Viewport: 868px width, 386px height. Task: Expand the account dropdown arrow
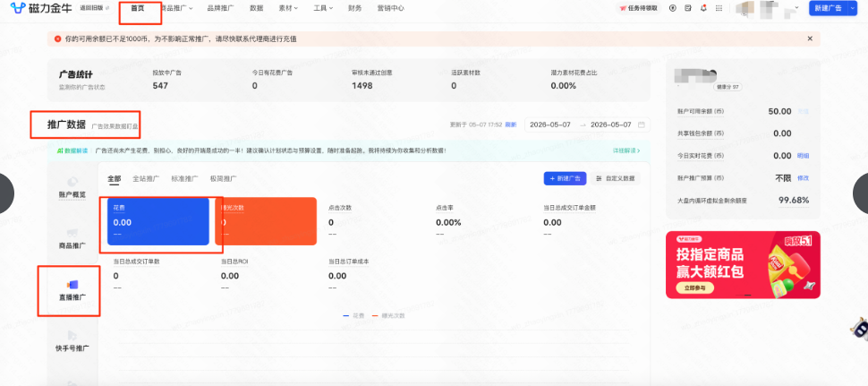pyautogui.click(x=796, y=8)
